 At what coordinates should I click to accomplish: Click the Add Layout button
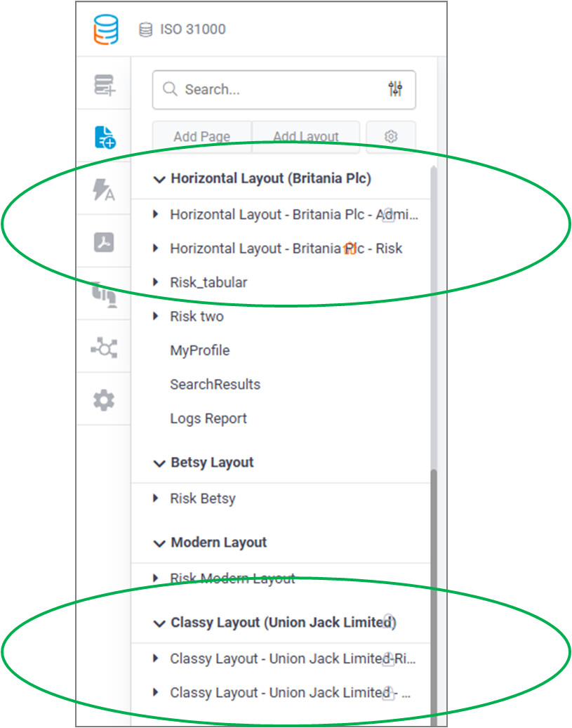(x=306, y=136)
